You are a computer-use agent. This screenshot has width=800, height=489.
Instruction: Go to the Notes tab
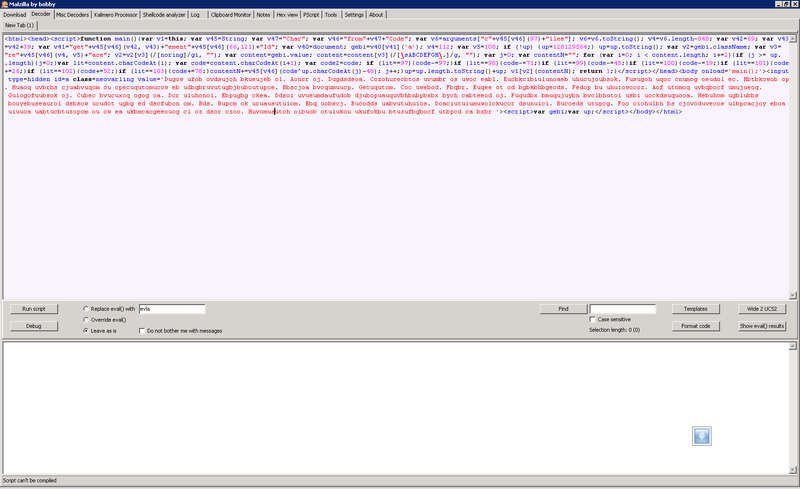click(263, 15)
